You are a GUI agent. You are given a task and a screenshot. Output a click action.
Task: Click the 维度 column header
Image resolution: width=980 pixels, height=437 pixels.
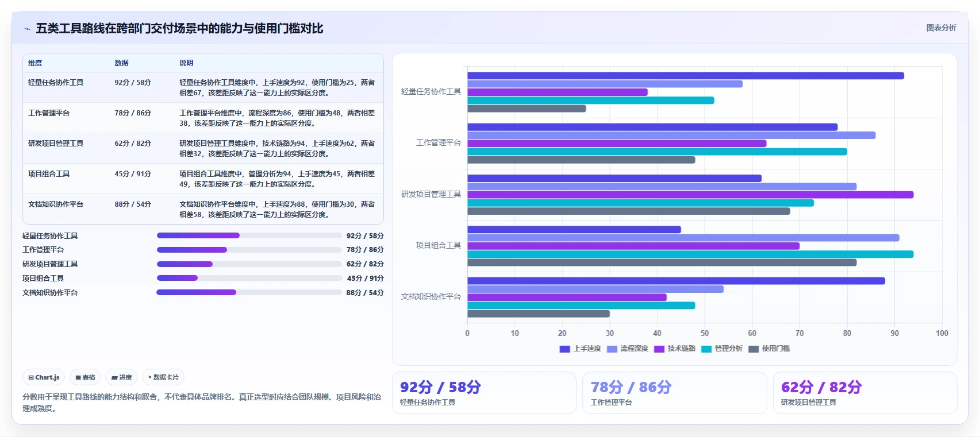click(35, 63)
